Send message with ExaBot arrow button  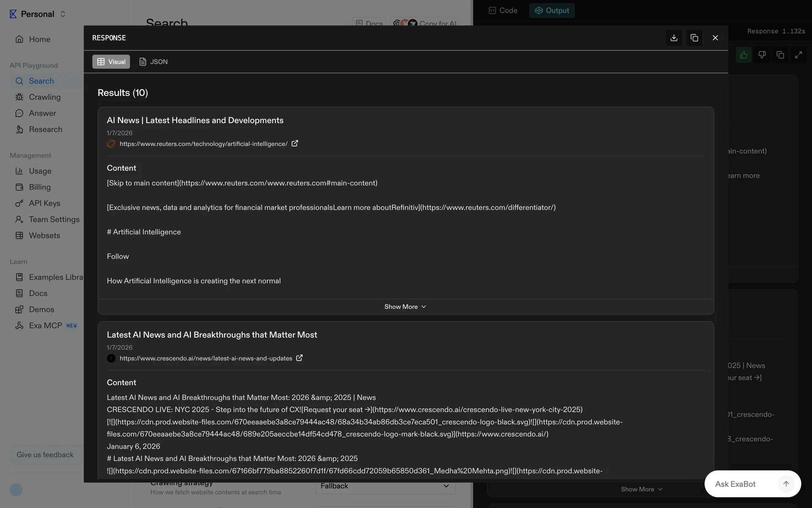(786, 484)
